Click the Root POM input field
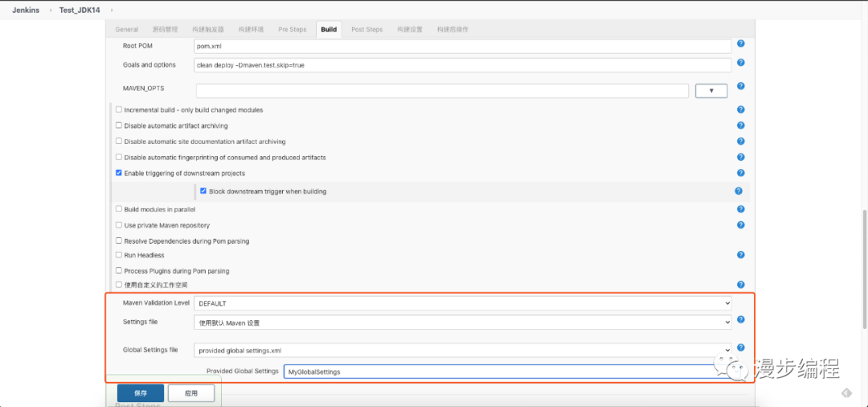The height and width of the screenshot is (407, 868). (463, 46)
